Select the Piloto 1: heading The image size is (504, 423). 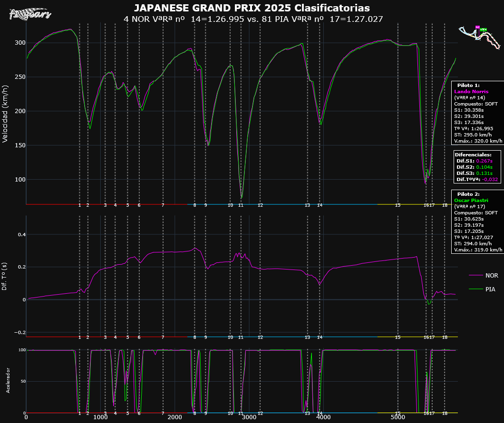(x=468, y=86)
